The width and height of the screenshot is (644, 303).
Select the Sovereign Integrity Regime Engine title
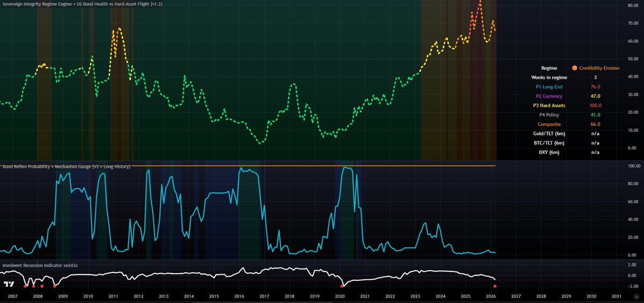coord(82,4)
